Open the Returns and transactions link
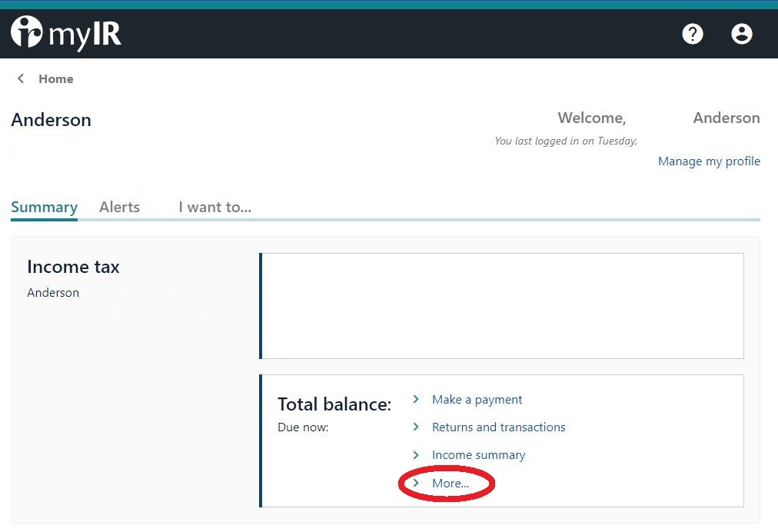778x532 pixels. click(x=498, y=427)
